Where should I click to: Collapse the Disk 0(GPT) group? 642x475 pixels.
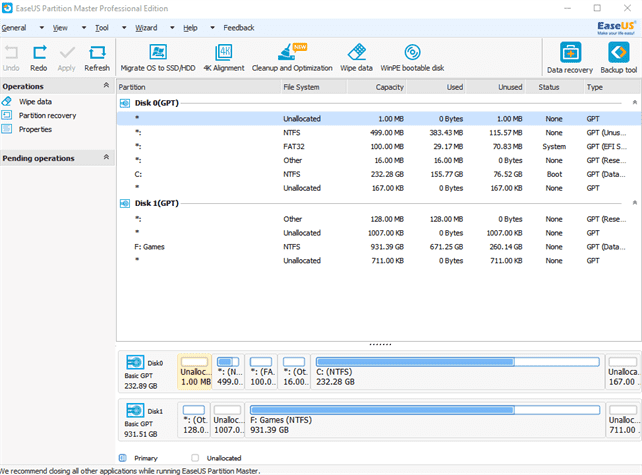tap(635, 102)
